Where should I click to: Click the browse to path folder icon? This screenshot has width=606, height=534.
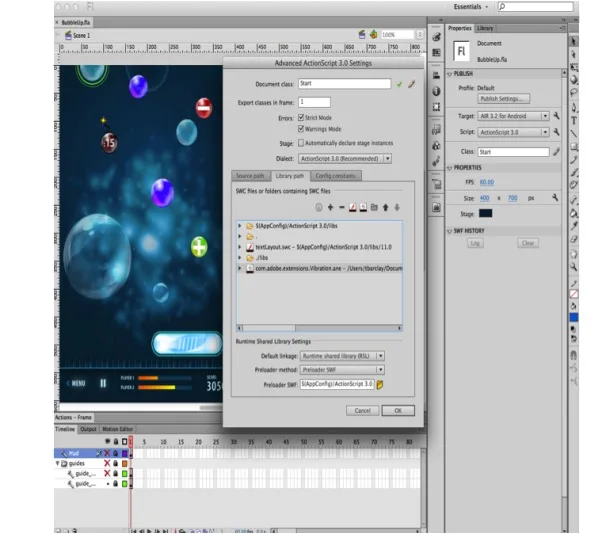pos(374,207)
